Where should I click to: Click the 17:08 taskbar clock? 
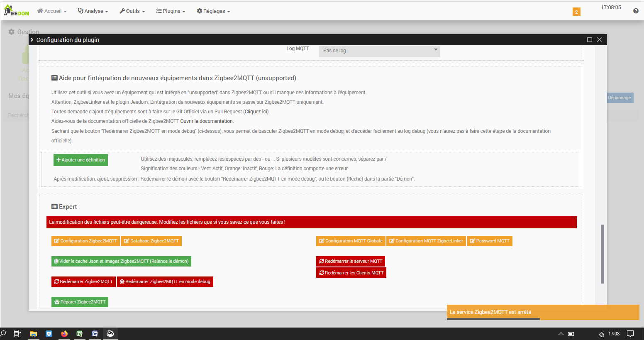614,334
